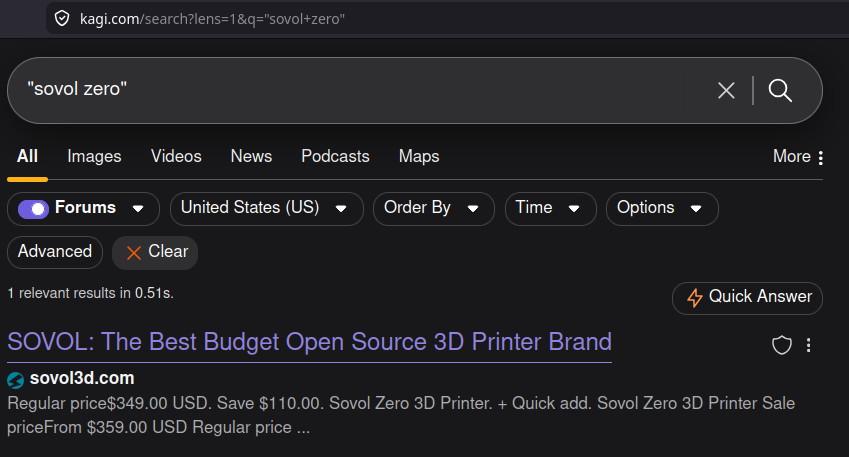
Task: Click the shield icon beside the SOVOL result
Action: 781,345
